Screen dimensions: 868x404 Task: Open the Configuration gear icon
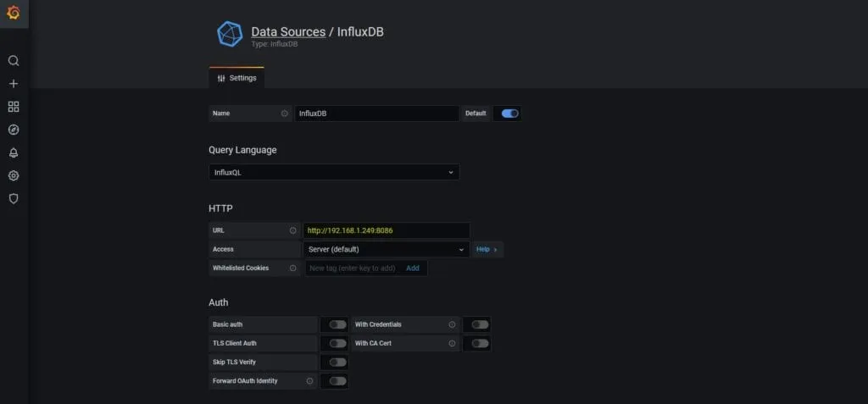click(x=14, y=175)
